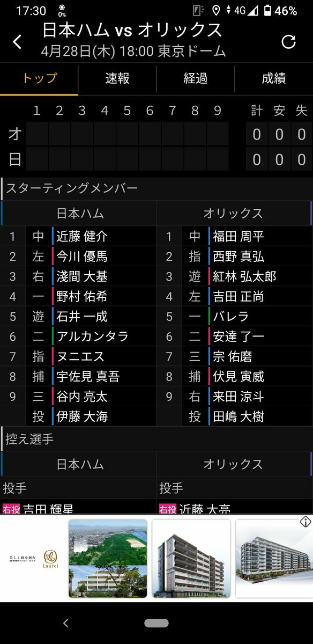This screenshot has width=313, height=644.
Task: Tap the battery icon in the status bar
Action: pos(267,11)
